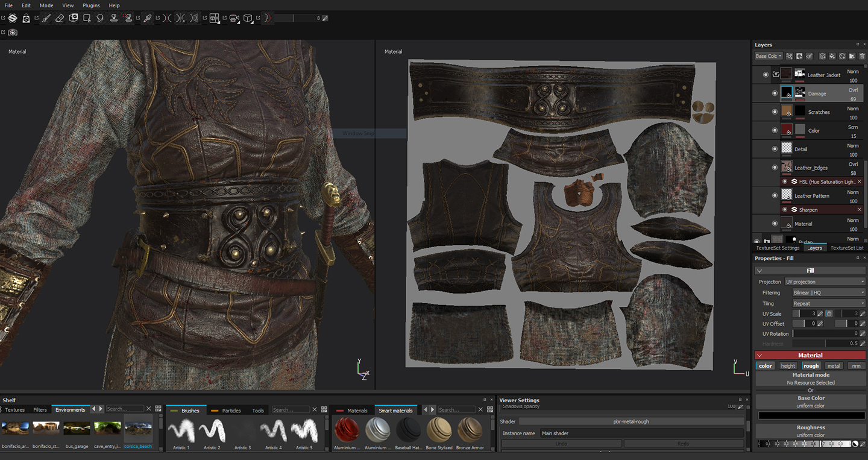Click the UV Rotation slider
The height and width of the screenshot is (460, 868).
pos(825,333)
